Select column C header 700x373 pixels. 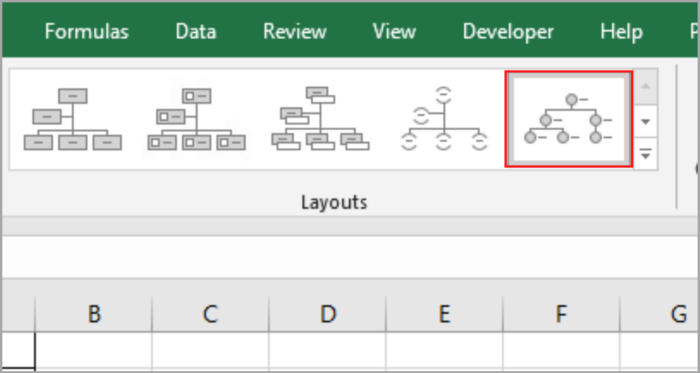[x=210, y=314]
